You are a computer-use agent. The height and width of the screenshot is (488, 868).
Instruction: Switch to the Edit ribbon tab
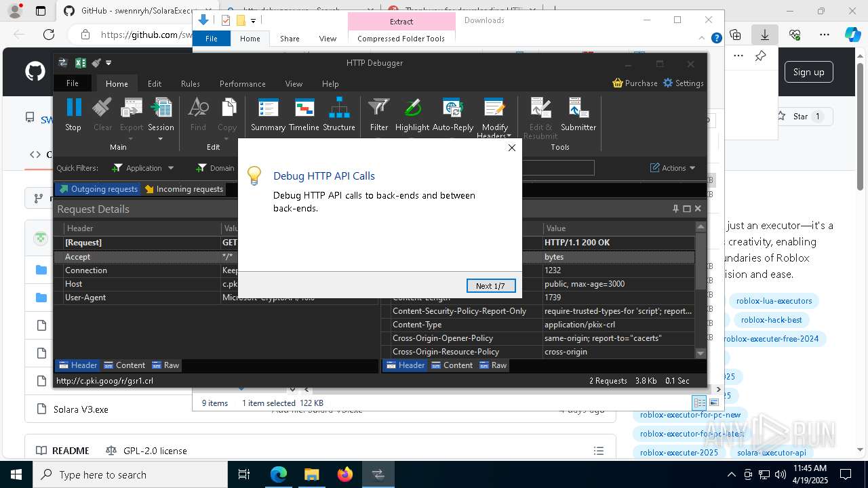pyautogui.click(x=155, y=84)
